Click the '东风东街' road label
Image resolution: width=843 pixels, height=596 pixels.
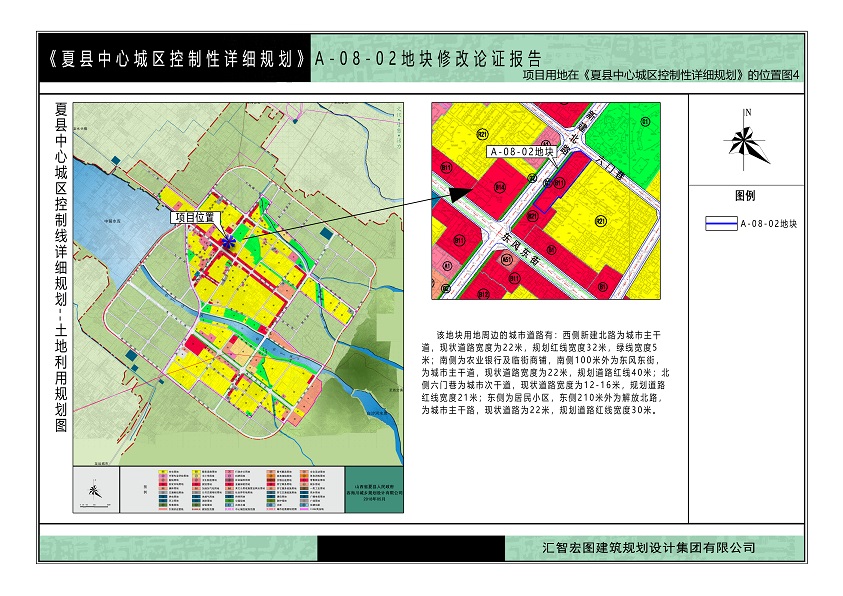pyautogui.click(x=520, y=248)
